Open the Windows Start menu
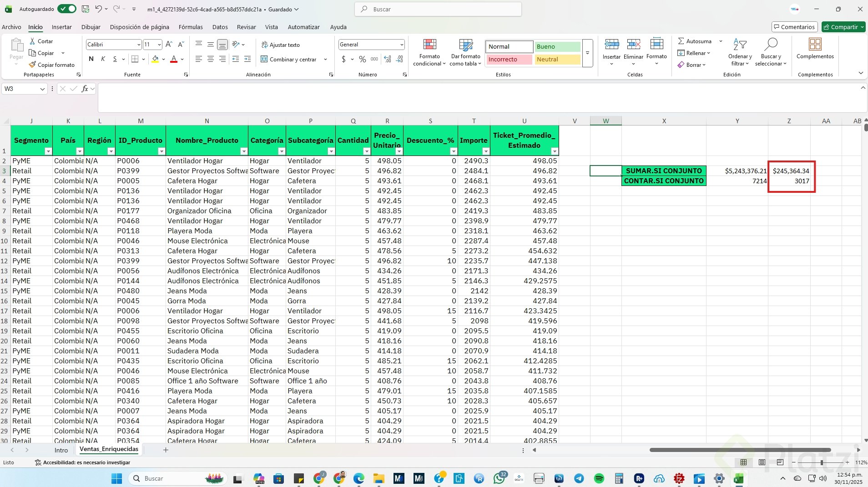 coord(117,478)
